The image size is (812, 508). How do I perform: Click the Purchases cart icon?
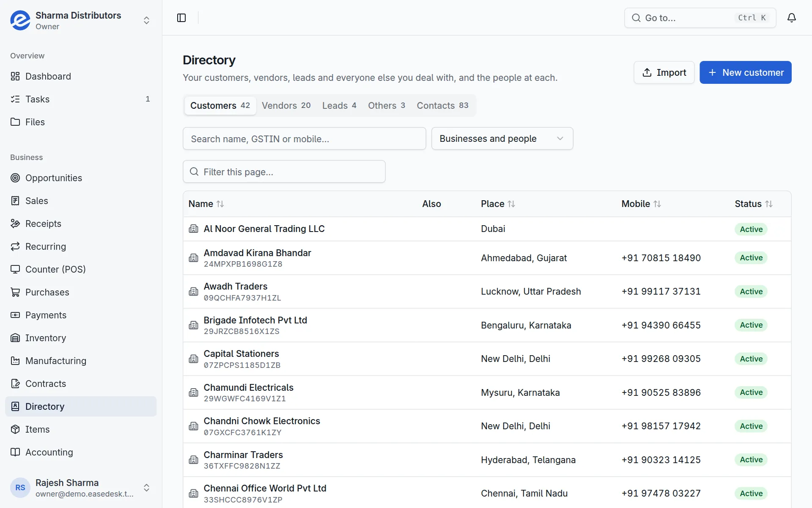[15, 292]
